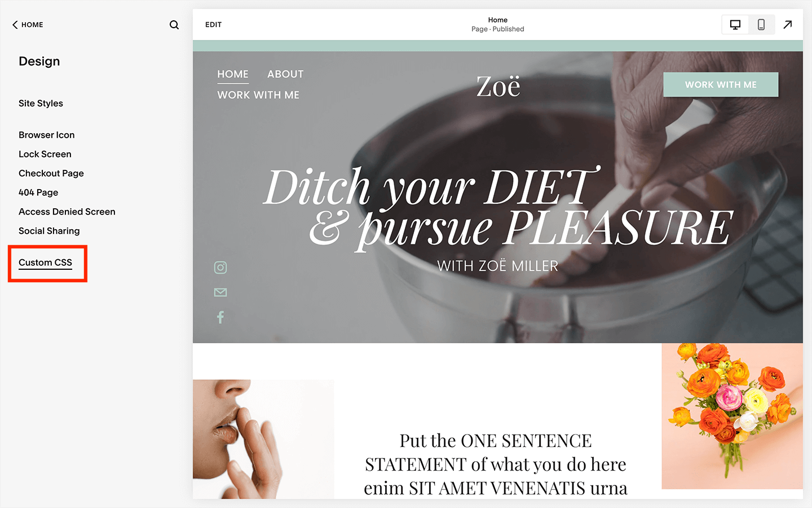Click the EDIT button
812x508 pixels.
tap(213, 25)
